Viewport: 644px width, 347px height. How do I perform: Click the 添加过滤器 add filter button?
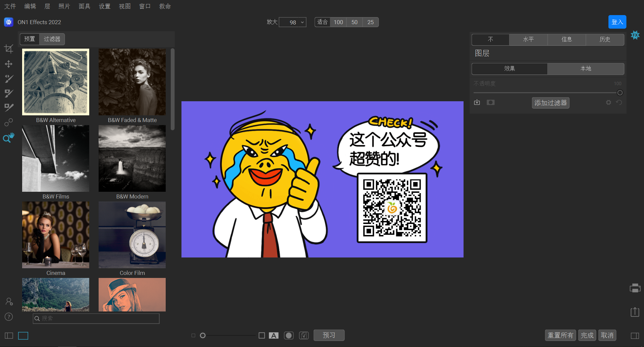coord(550,103)
